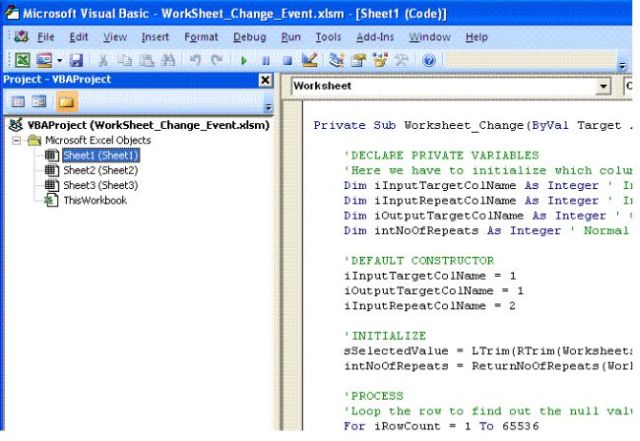Screen dimensions: 640x441
Task: Open the Add-Ins menu
Action: coord(375,37)
